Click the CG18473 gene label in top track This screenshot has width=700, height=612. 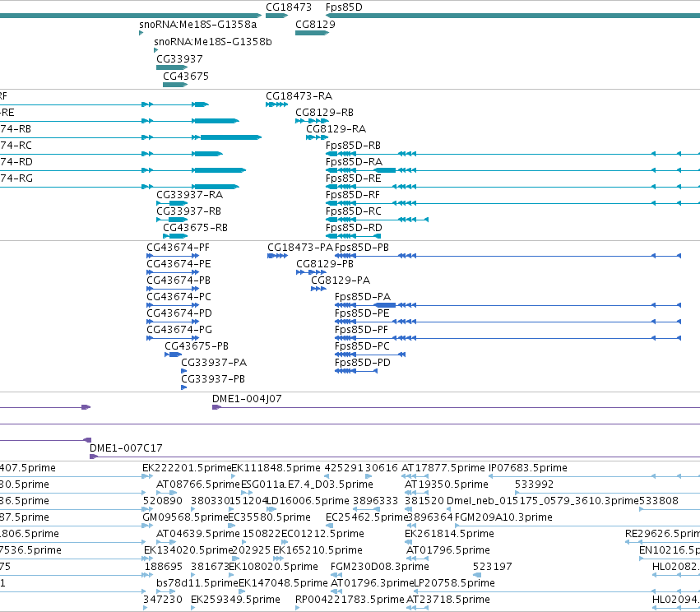click(x=289, y=7)
